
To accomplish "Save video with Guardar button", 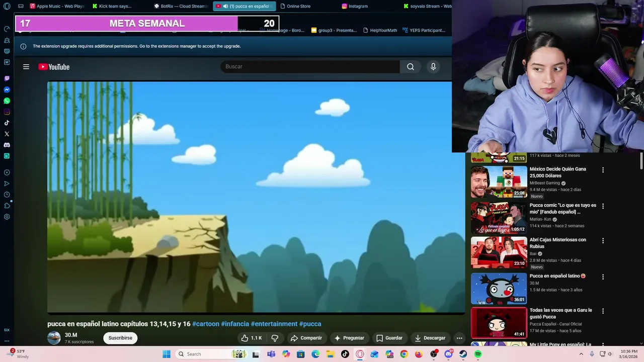I will pos(389,338).
